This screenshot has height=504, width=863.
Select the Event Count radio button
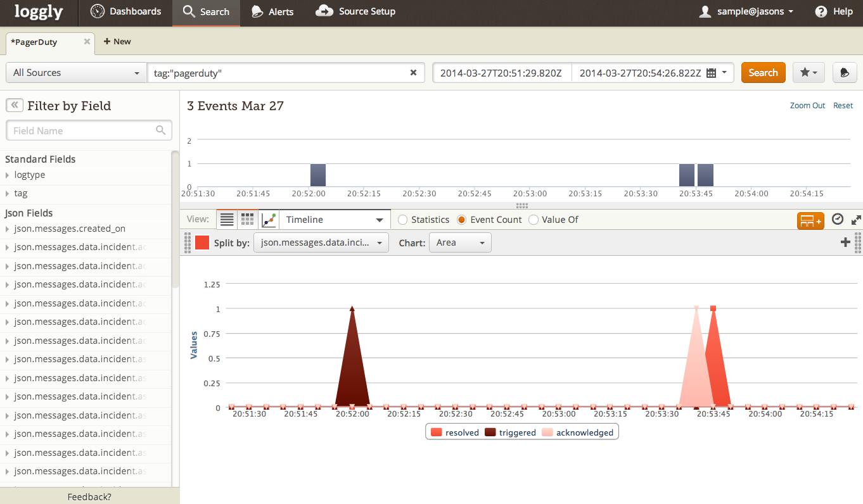pyautogui.click(x=461, y=220)
